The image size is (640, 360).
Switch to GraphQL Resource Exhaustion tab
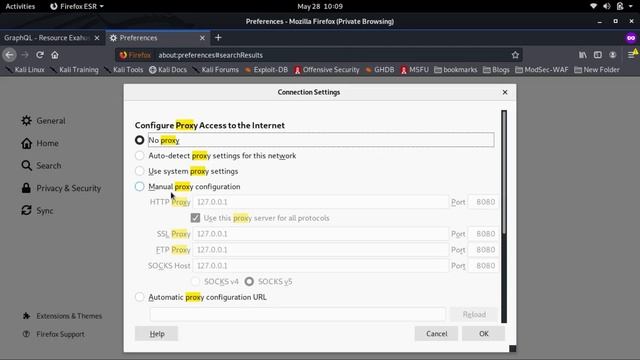point(47,38)
